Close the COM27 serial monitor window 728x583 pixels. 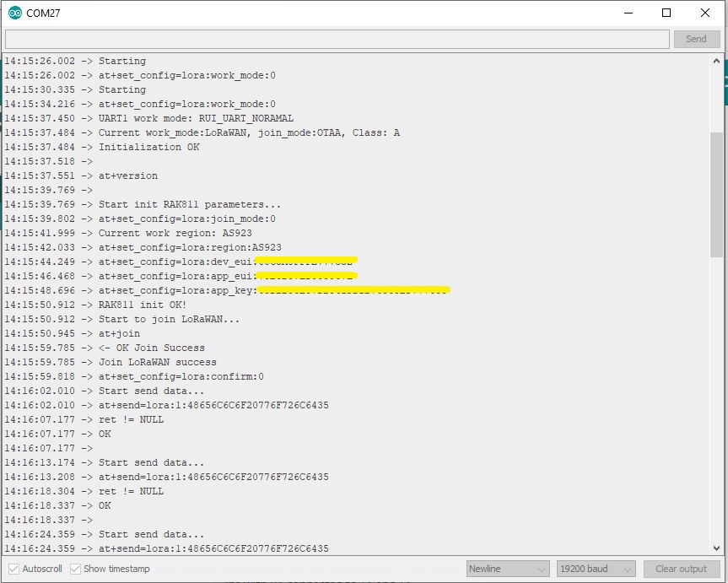705,13
